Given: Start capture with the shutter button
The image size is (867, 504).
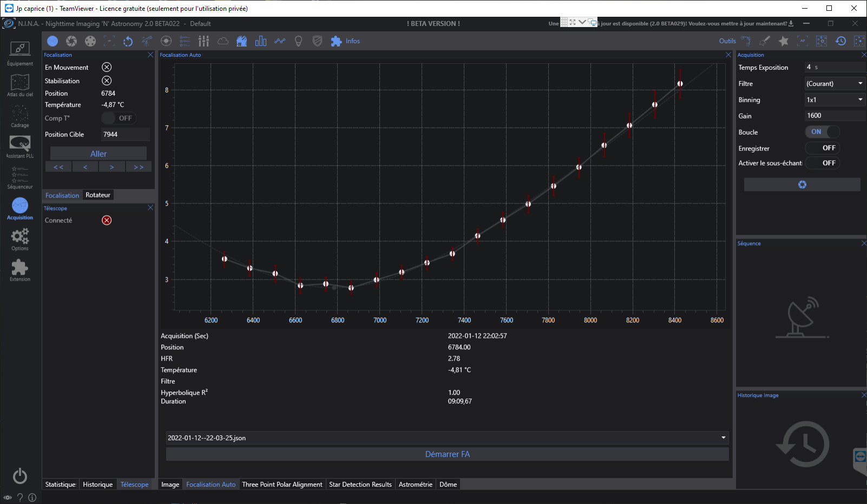Looking at the screenshot, I should tap(802, 184).
